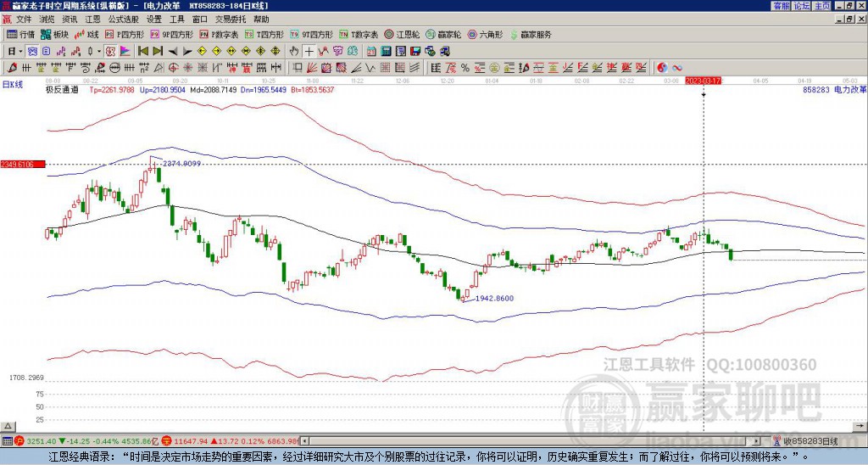This screenshot has width=868, height=465.
Task: Open the T数字表 tool
Action: coord(359,34)
